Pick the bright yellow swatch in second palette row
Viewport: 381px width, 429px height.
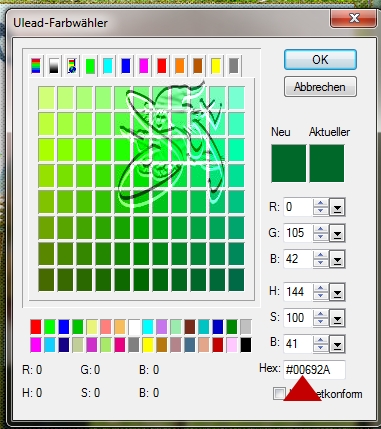coord(148,345)
